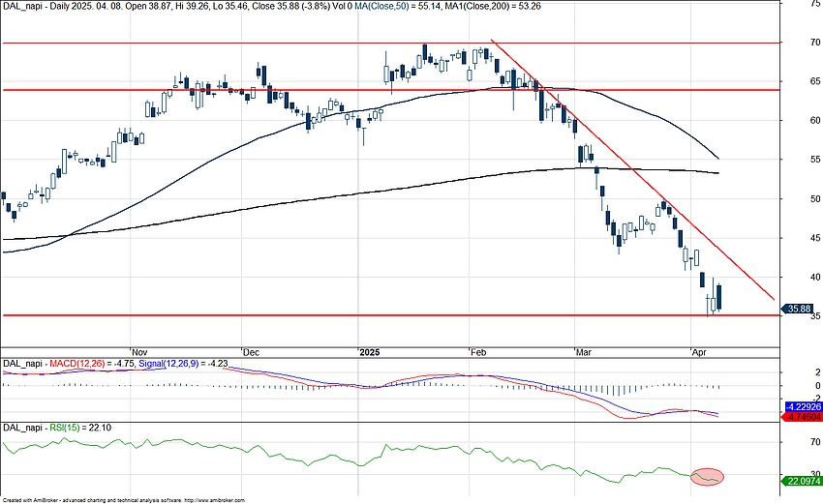Click the 0 label on MACD axis
823x504 pixels.
tap(817, 385)
